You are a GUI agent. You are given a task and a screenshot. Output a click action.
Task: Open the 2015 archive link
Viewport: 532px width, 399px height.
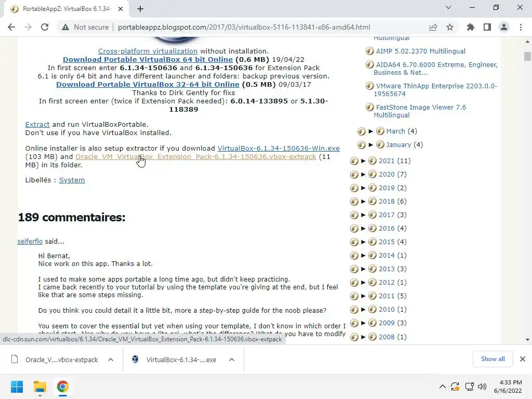(387, 242)
